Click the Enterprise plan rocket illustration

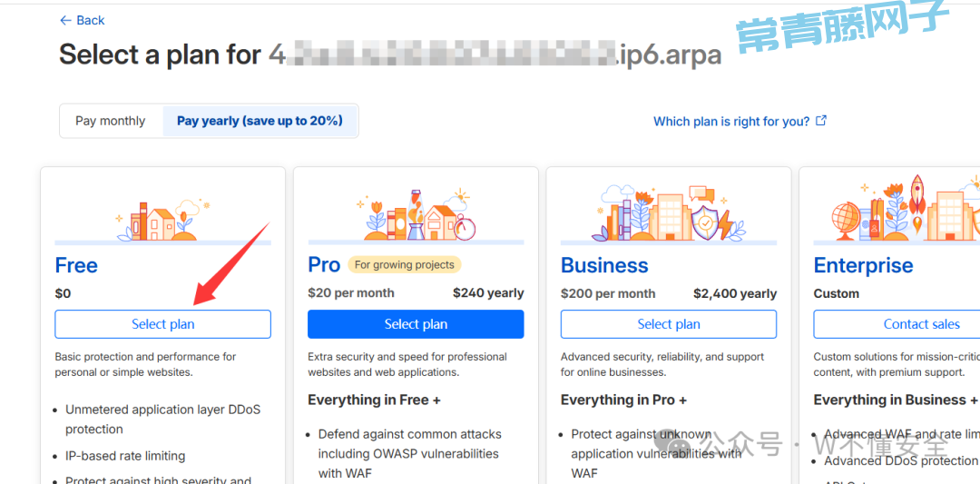[916, 202]
